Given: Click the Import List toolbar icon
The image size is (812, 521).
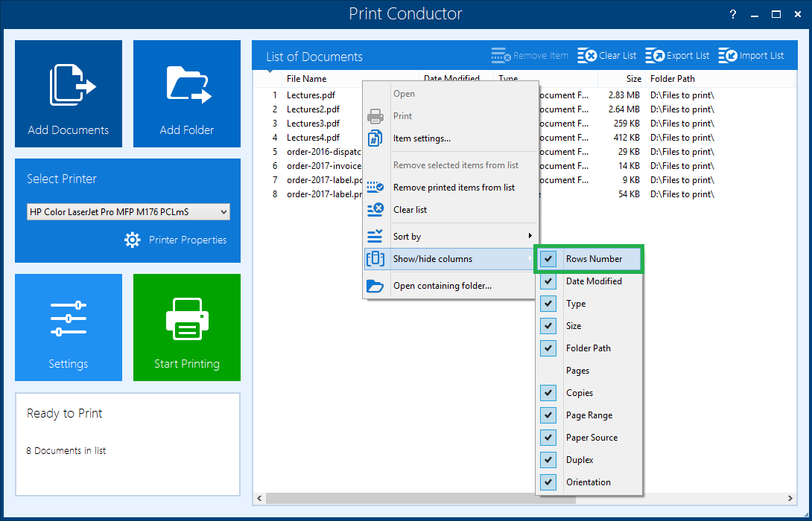Looking at the screenshot, I should (x=728, y=56).
